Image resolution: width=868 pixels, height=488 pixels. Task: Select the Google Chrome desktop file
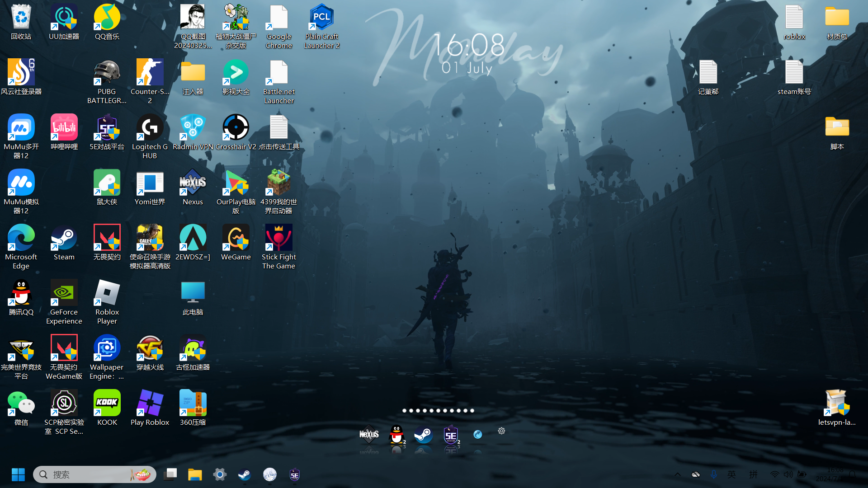(x=279, y=26)
